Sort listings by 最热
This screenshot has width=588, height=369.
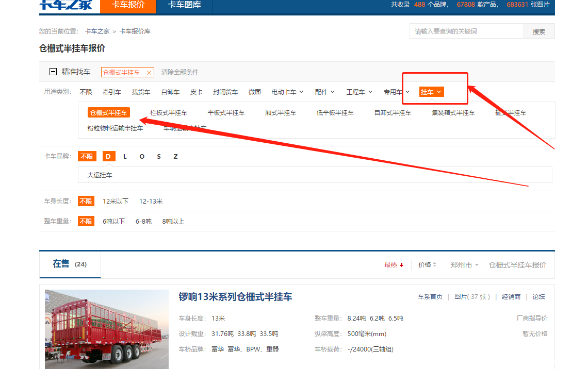click(394, 265)
